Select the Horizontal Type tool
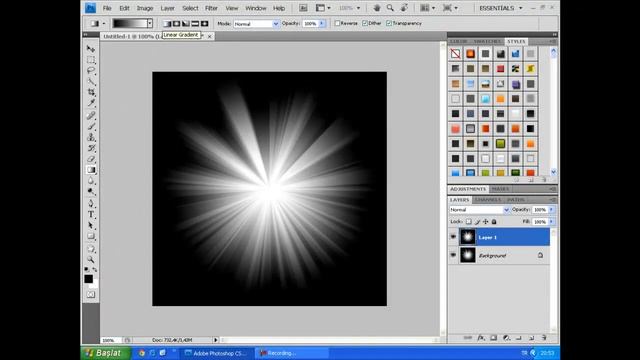Screen dimensions: 640x360 91,215
